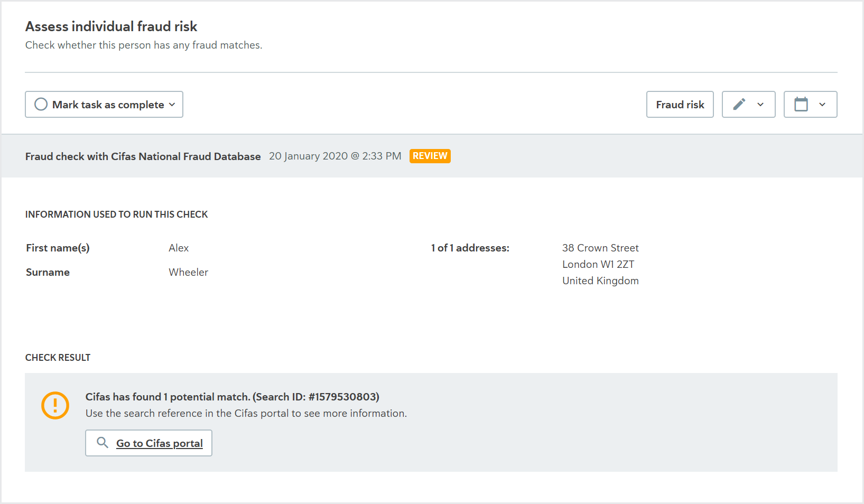Click the calendar icon
The width and height of the screenshot is (864, 504).
801,104
